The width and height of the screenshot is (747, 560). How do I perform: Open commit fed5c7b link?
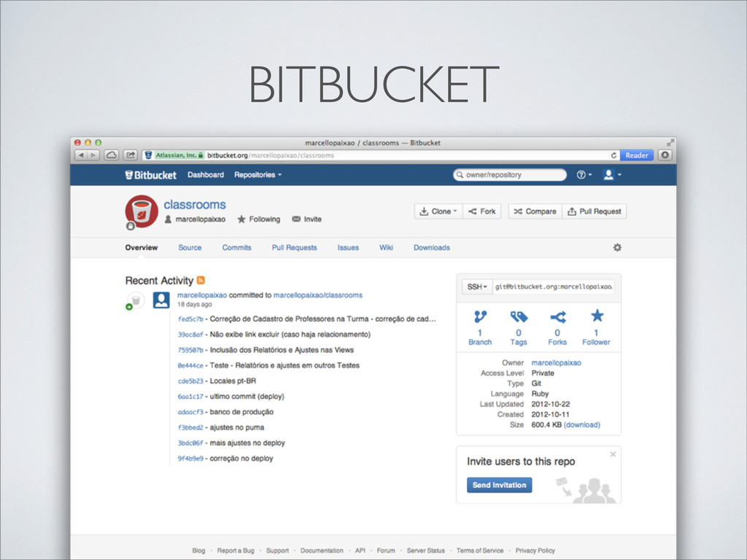(190, 319)
